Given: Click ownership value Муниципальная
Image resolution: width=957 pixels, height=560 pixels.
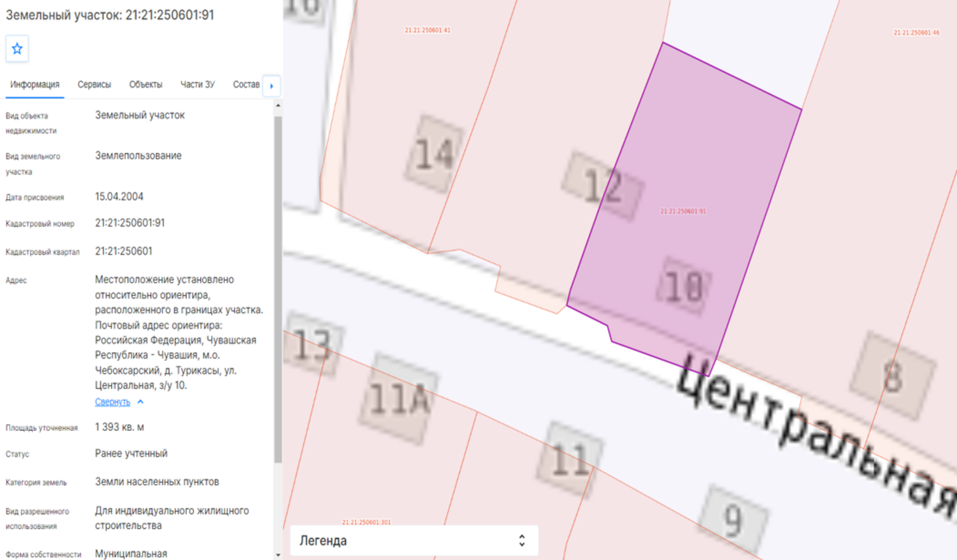Looking at the screenshot, I should pyautogui.click(x=131, y=554).
